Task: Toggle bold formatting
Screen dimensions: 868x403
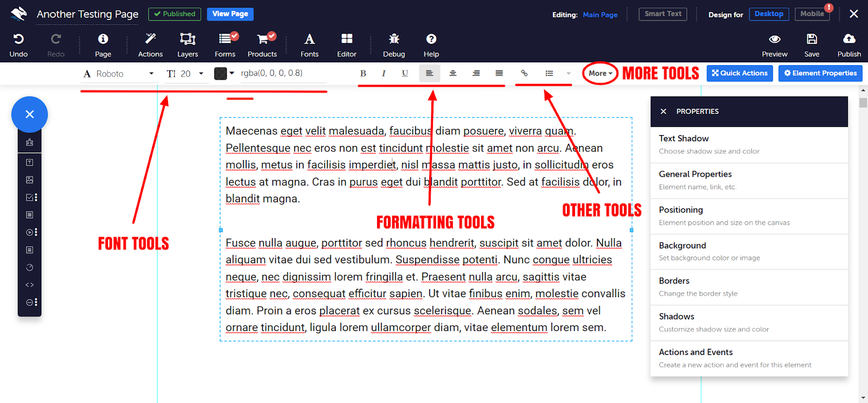Action: point(363,73)
